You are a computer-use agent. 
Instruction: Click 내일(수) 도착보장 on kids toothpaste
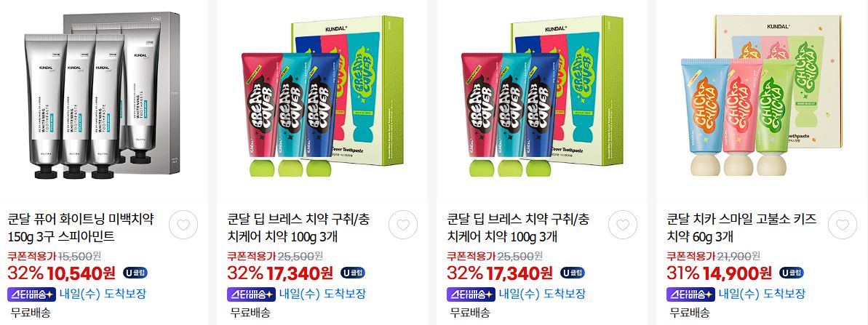(x=762, y=294)
